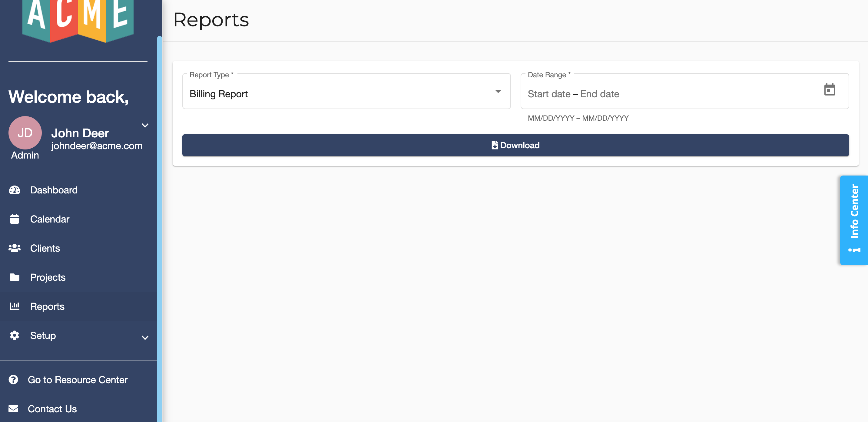Click the johndeer@acme.com email text

97,146
